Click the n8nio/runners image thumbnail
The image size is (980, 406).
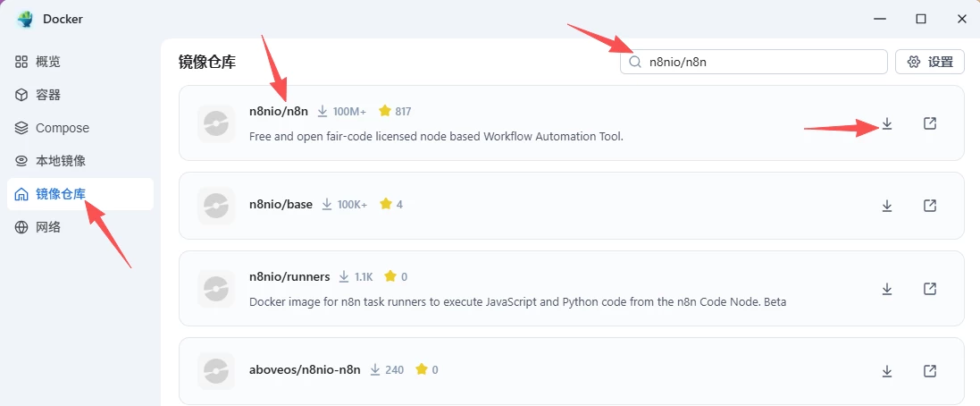coord(216,288)
